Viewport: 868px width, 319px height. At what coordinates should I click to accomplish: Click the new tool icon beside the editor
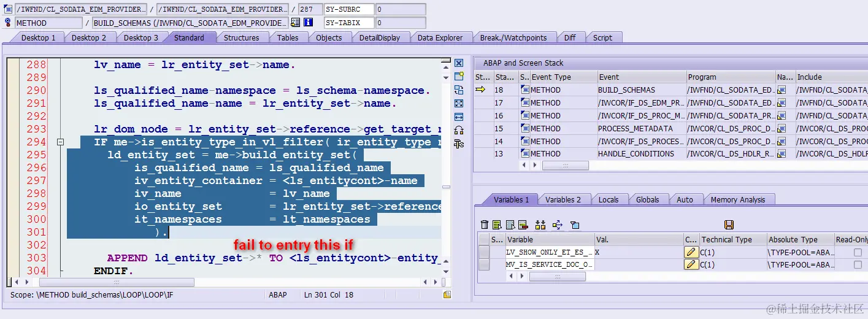[x=459, y=77]
